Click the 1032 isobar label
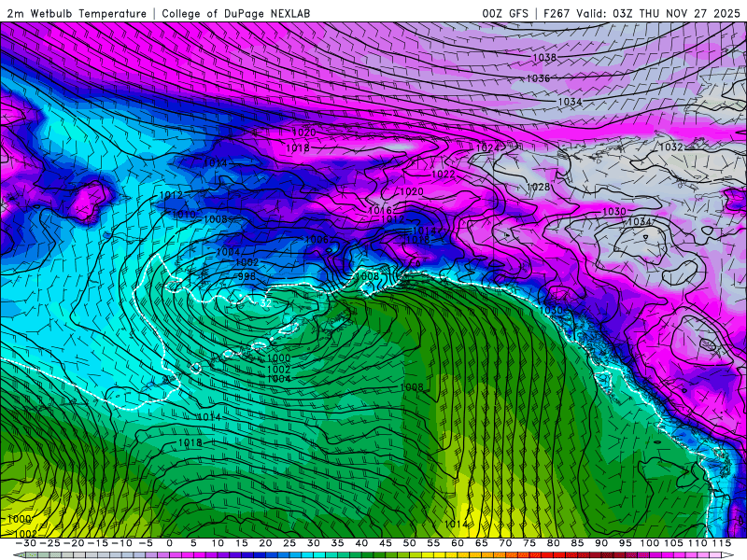Viewport: 747px width, 560px height. (x=670, y=147)
